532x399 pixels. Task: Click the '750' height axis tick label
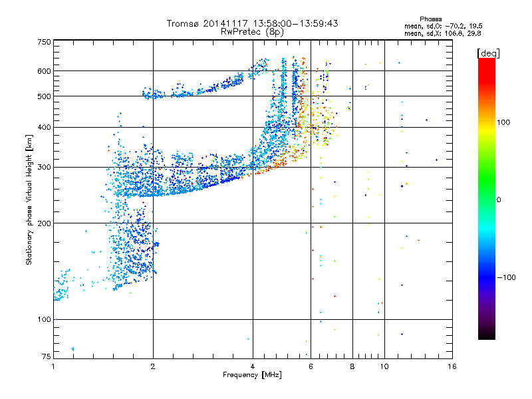point(45,42)
